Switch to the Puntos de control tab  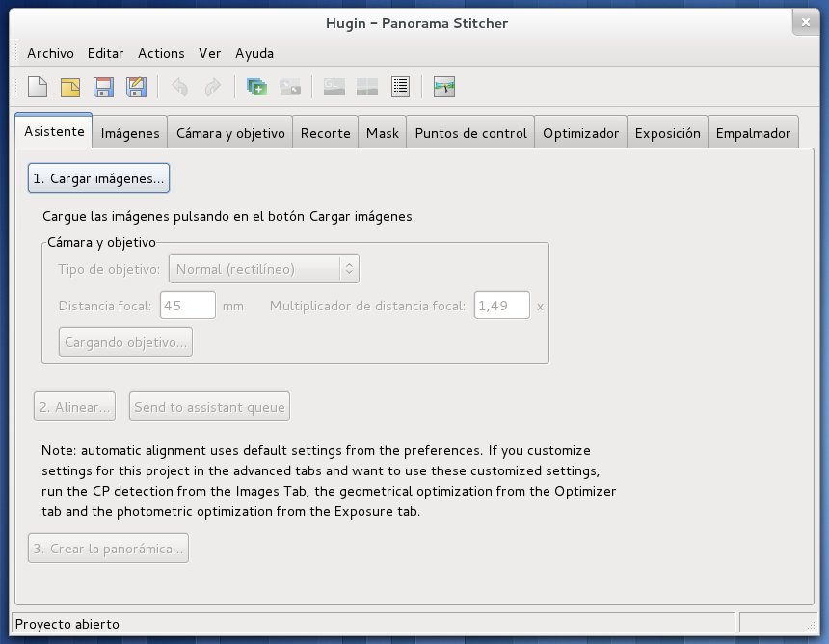tap(470, 134)
